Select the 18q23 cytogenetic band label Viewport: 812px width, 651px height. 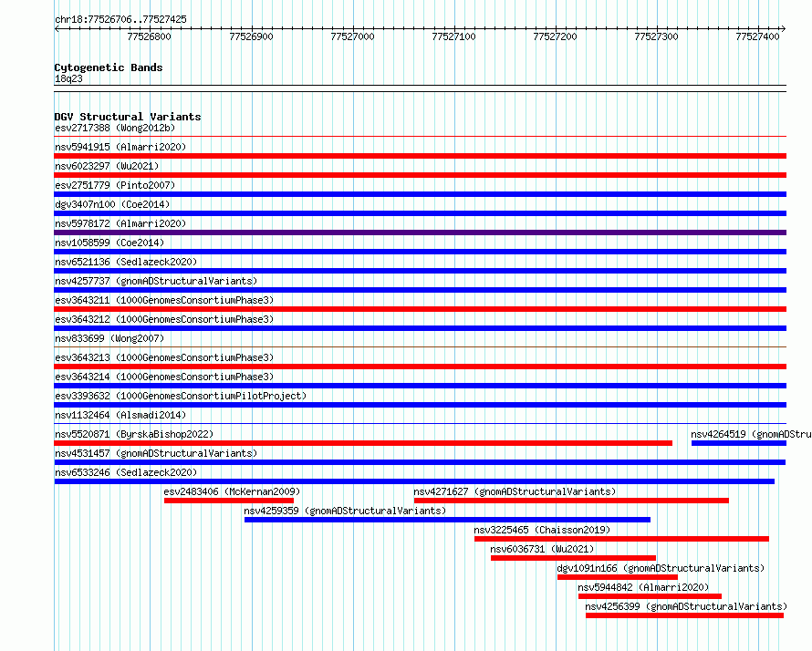coord(68,78)
